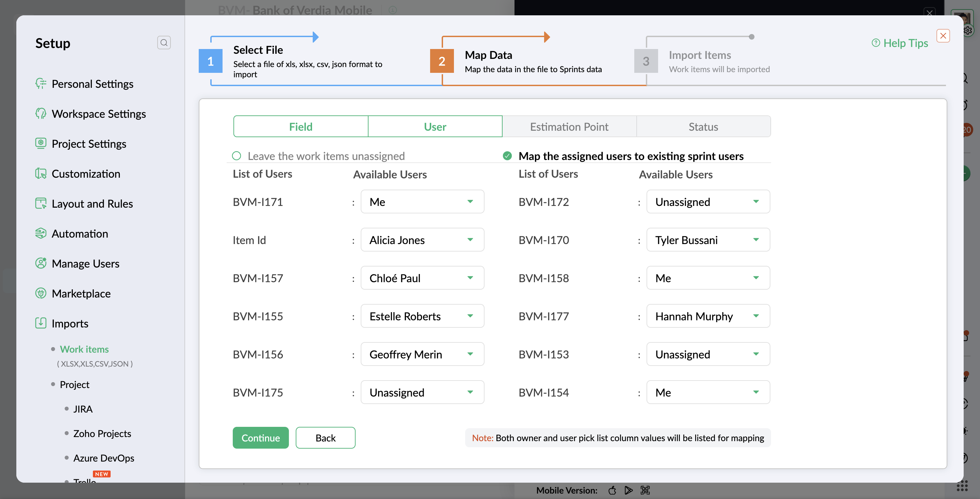Click the Automation sidebar icon

41,233
